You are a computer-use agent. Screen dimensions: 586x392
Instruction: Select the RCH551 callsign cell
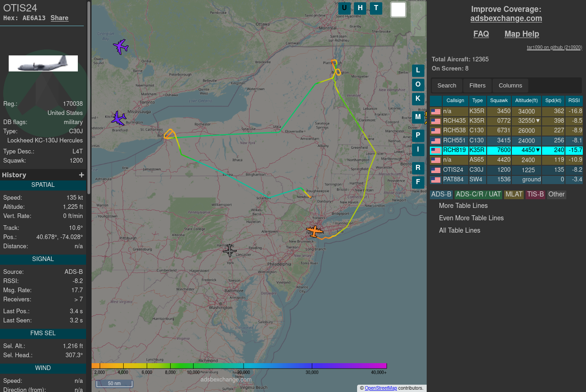pyautogui.click(x=456, y=141)
